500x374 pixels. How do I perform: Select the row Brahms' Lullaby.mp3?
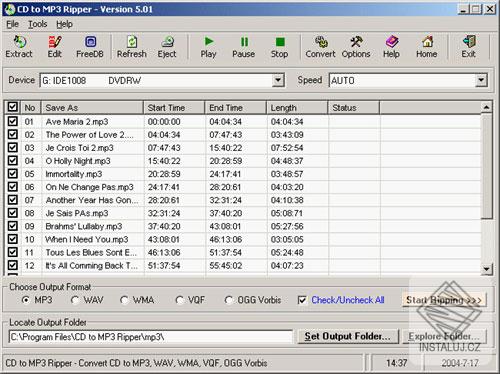(x=243, y=226)
